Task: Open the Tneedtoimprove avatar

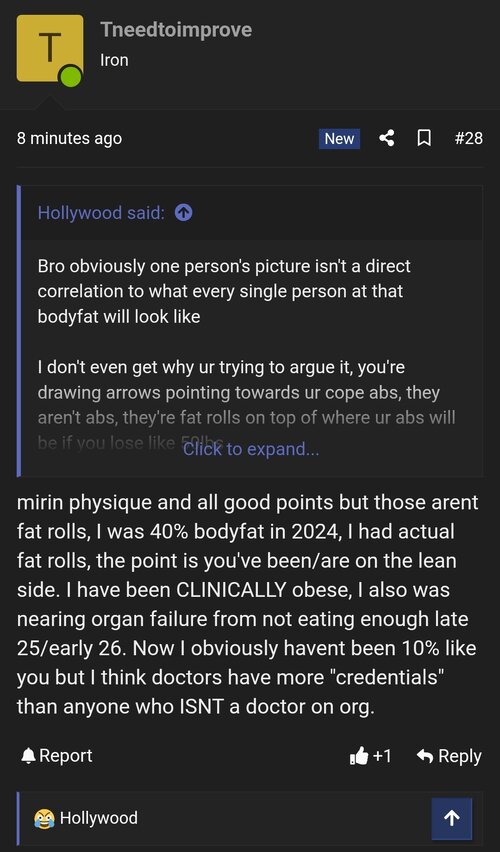Action: pyautogui.click(x=50, y=48)
